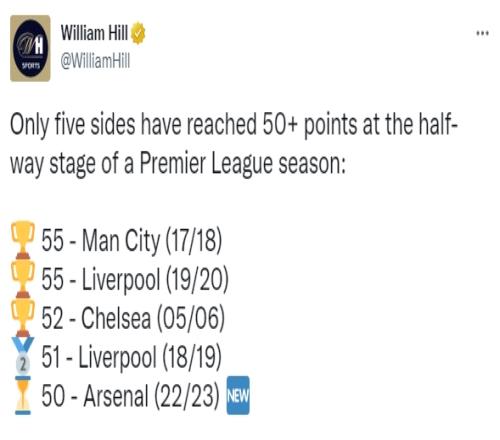Click the trophy emoji beside Chelsea
The width and height of the screenshot is (500, 440).
coord(23,317)
